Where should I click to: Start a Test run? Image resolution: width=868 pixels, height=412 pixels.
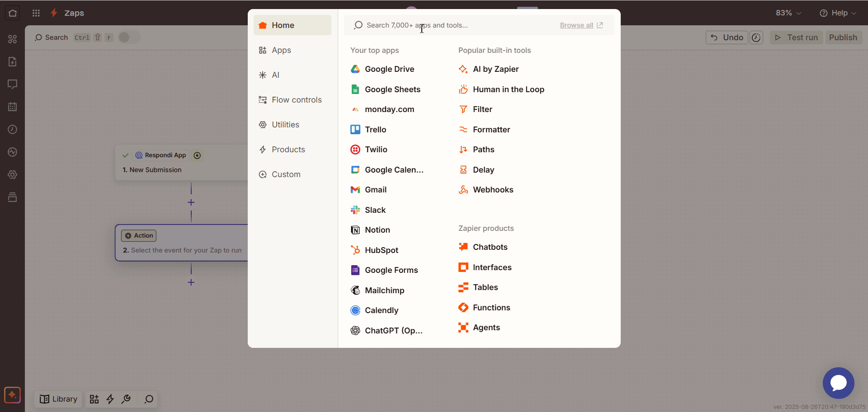796,37
